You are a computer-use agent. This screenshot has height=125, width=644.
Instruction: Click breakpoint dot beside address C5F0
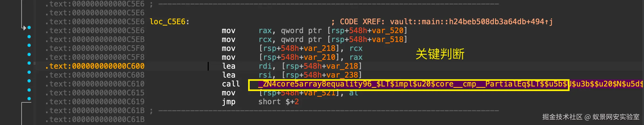[29, 46]
